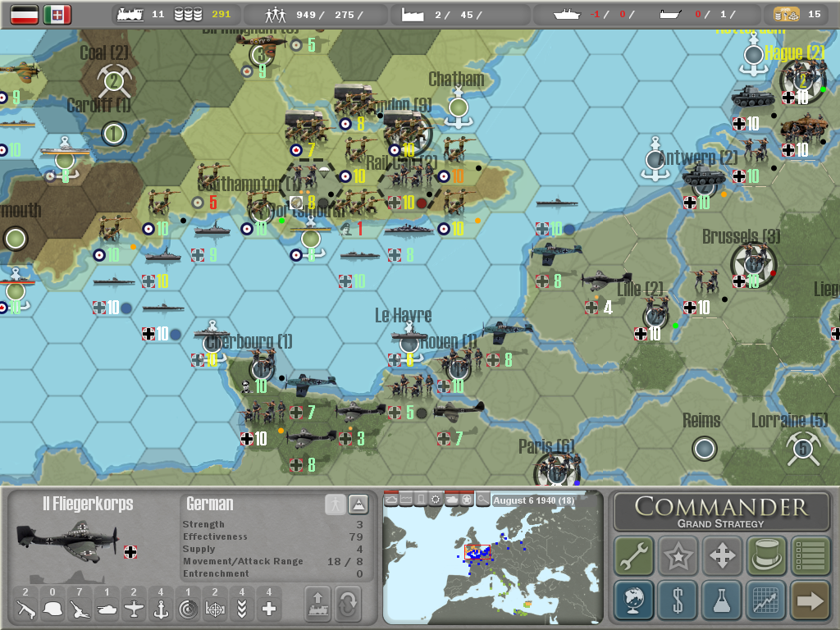Open the dollar sign purchase menu
This screenshot has height=630, width=840.
(x=678, y=601)
